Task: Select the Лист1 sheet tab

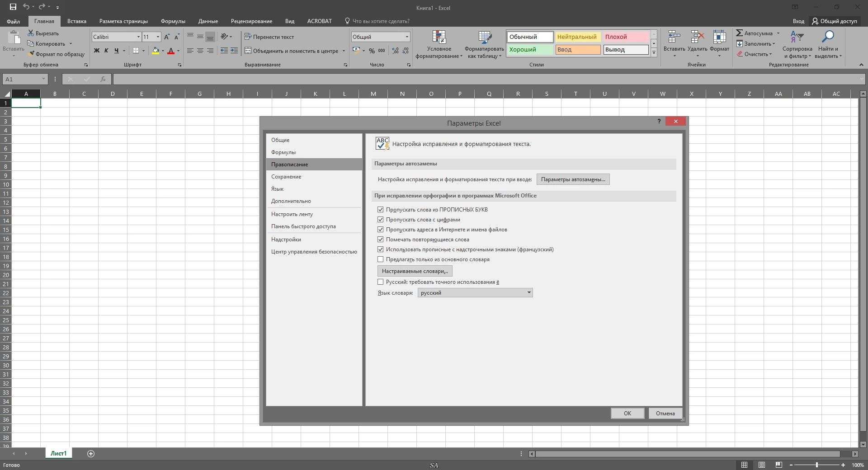Action: click(x=58, y=453)
